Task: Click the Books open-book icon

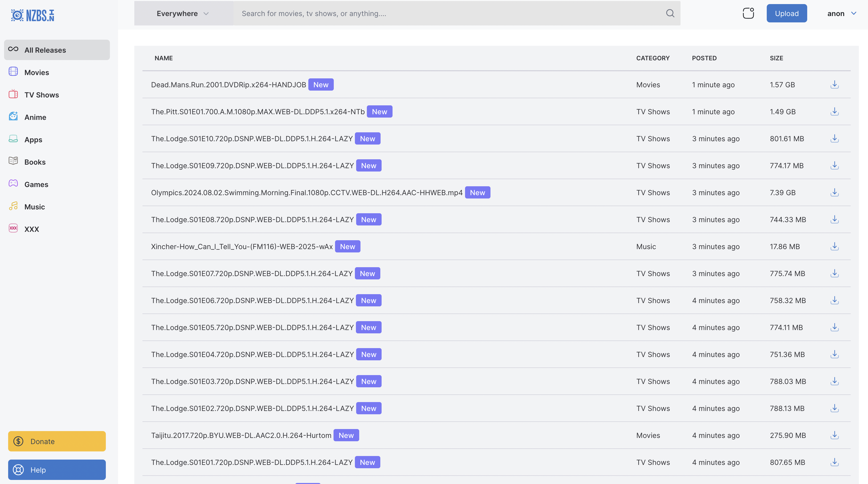Action: [13, 161]
